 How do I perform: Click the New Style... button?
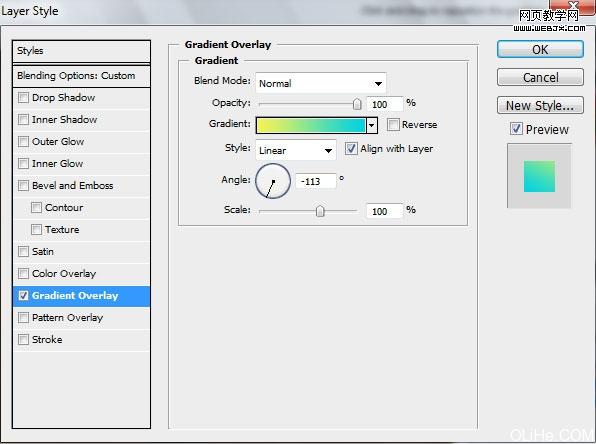(540, 105)
